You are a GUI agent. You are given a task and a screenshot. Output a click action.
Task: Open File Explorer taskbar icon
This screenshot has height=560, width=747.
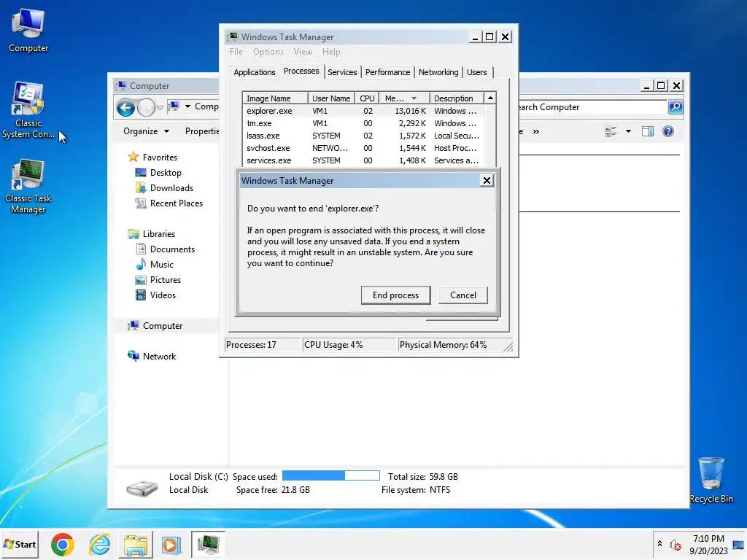(x=136, y=545)
